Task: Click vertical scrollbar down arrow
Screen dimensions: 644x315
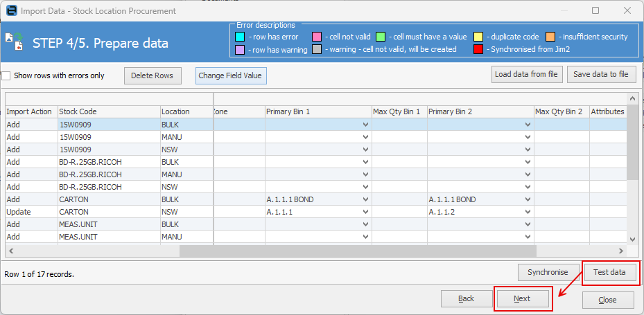Action: click(x=632, y=239)
